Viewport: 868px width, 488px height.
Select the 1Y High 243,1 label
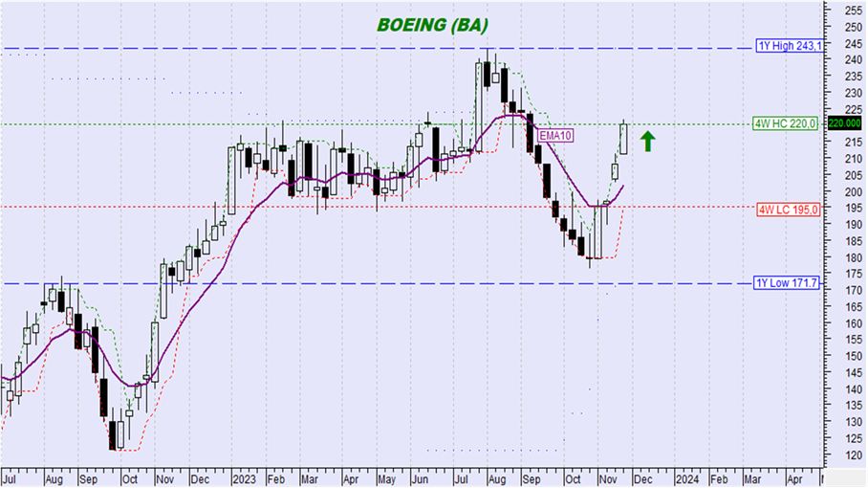790,46
